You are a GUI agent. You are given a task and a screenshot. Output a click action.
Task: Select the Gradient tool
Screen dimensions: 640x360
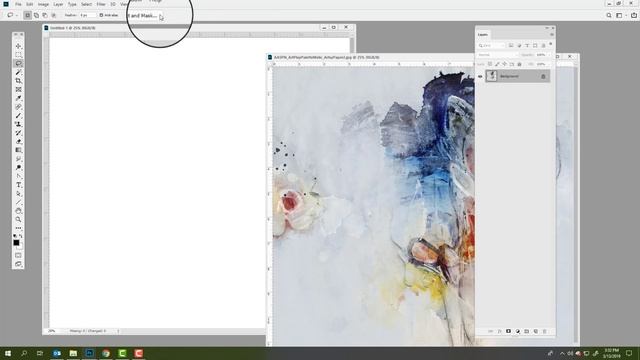(x=18, y=150)
